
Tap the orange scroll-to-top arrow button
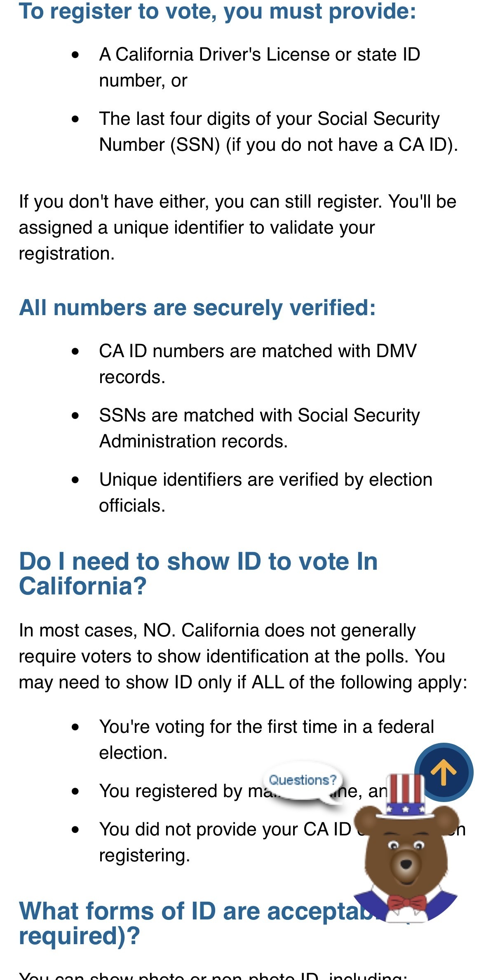[x=444, y=772]
